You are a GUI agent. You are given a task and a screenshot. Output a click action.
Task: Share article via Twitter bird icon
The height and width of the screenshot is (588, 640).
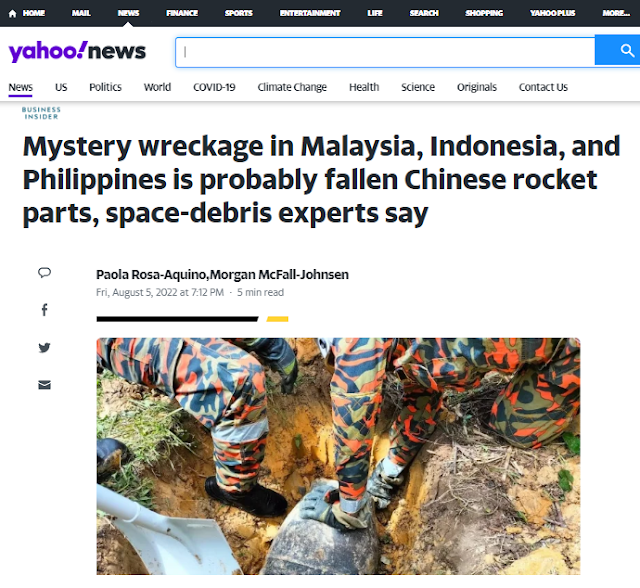44,347
